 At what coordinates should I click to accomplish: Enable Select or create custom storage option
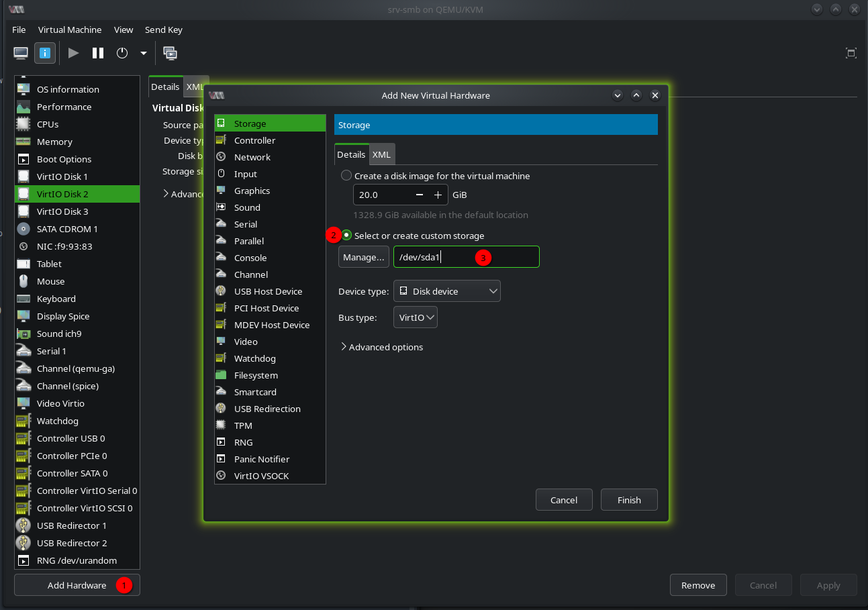click(x=346, y=236)
